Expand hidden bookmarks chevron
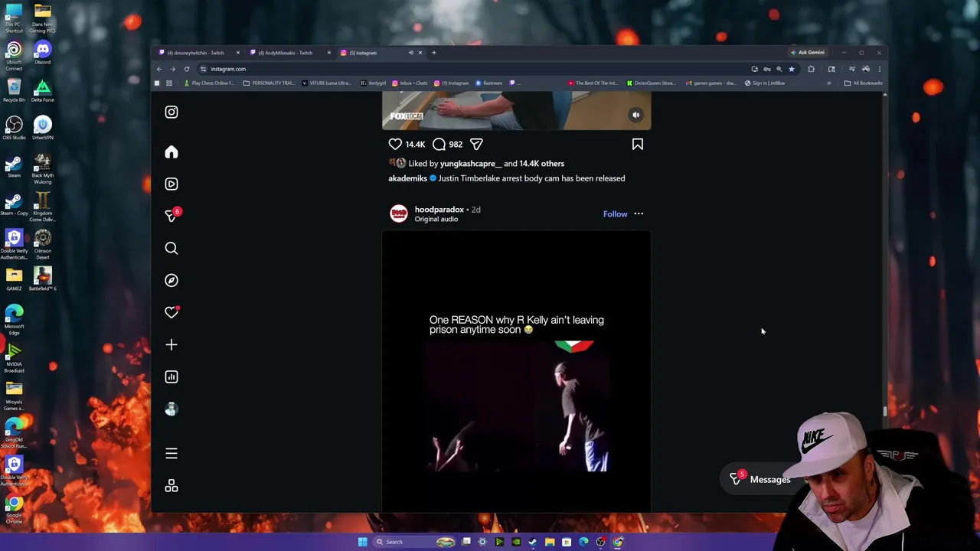Screen dimensions: 980x551 829,83
